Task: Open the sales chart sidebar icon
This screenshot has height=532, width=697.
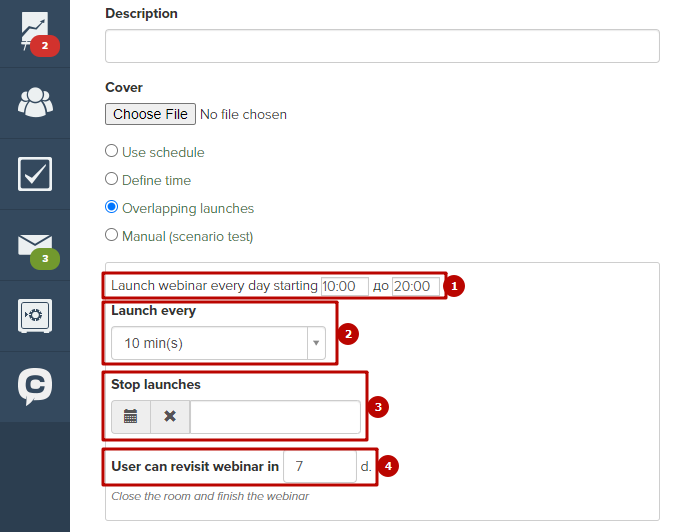Action: [x=35, y=31]
